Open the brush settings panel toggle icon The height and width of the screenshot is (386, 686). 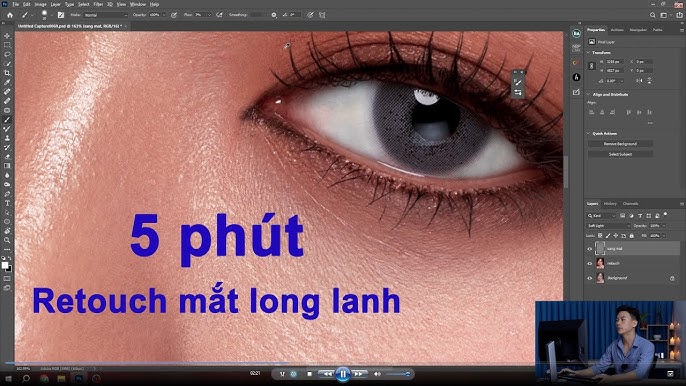point(61,15)
